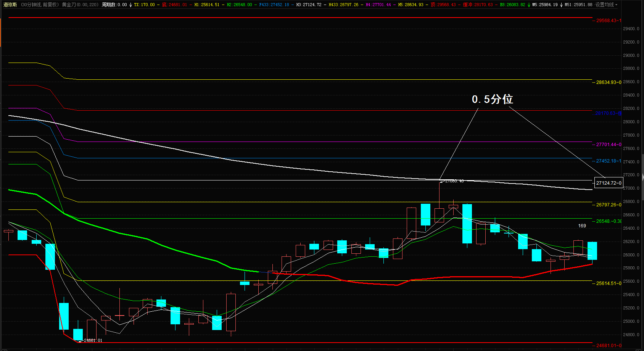The image size is (644, 351).
Task: Click the green H2:26548.00 header value
Action: pos(239,5)
